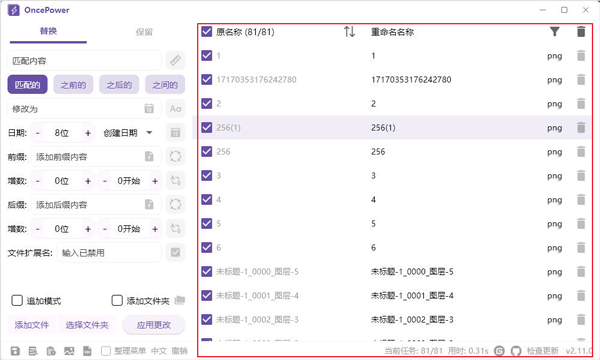
Task: Delete the 17170353176242780 row via trash icon
Action: (581, 80)
